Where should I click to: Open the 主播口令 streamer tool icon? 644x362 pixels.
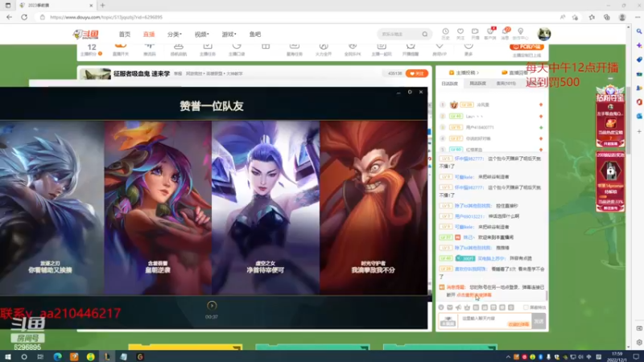[237, 49]
